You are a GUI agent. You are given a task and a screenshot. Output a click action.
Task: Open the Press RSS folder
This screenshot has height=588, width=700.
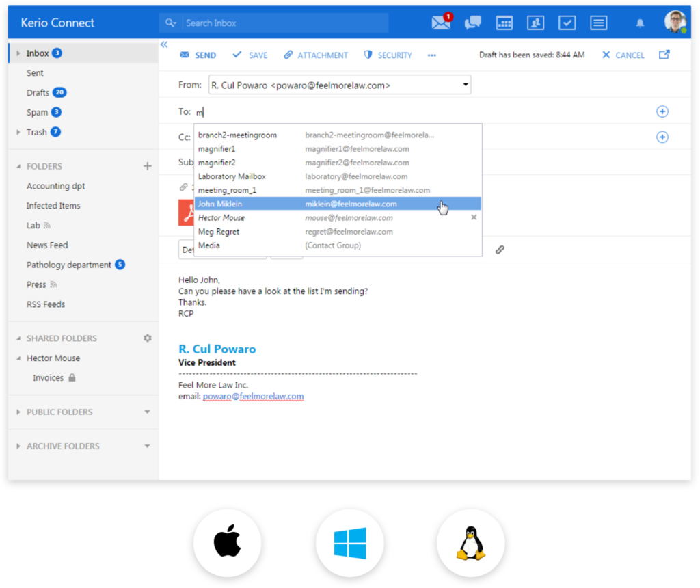(36, 284)
